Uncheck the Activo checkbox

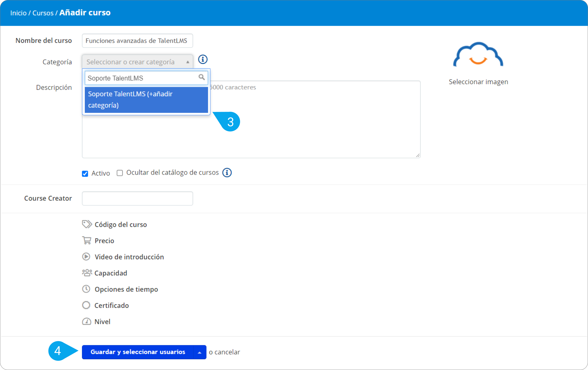tap(85, 174)
